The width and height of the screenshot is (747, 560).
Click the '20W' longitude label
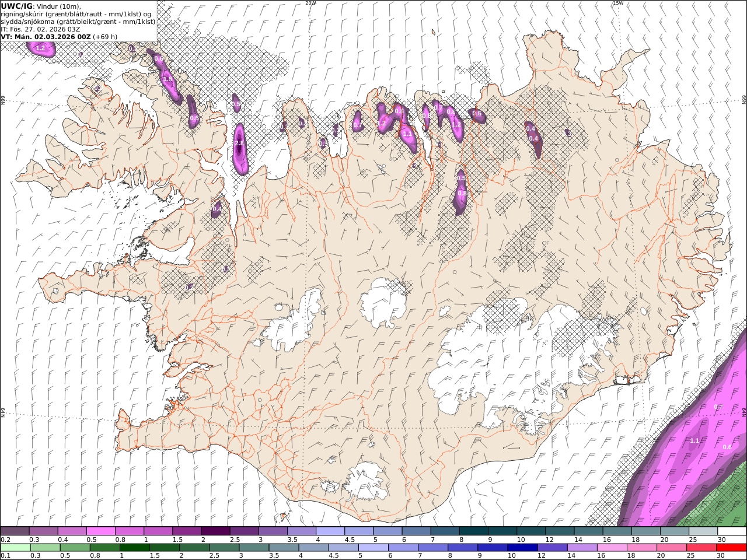click(310, 3)
